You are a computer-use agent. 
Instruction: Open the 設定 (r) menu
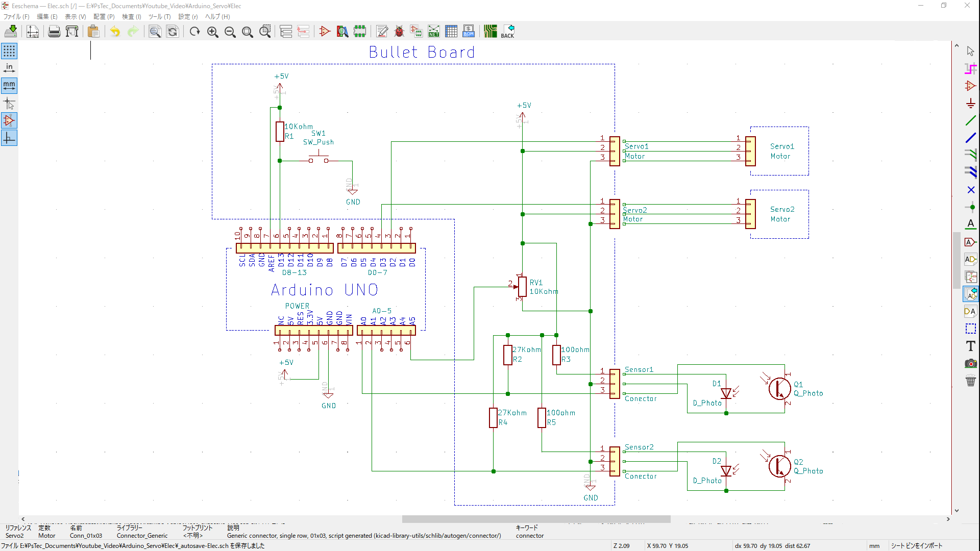[x=187, y=17]
